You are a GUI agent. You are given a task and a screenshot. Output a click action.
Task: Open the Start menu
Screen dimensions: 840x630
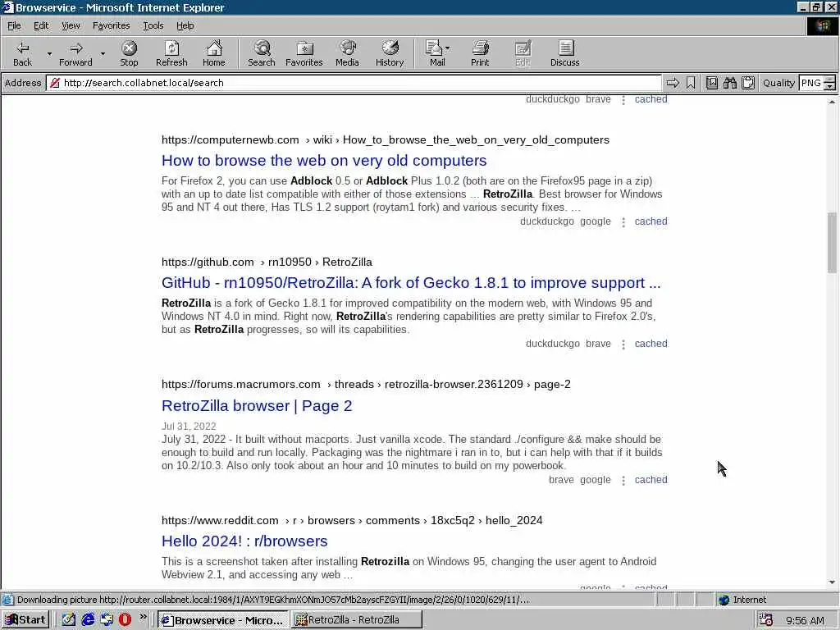click(x=25, y=620)
